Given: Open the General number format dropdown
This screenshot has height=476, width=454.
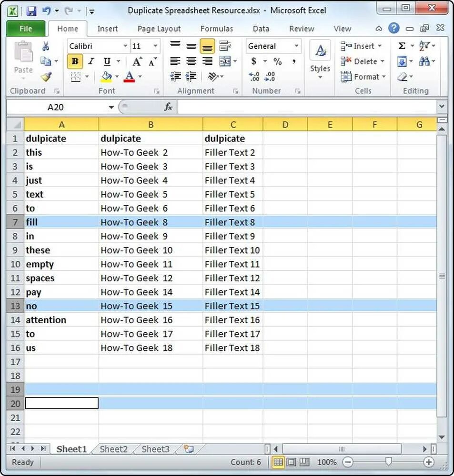Looking at the screenshot, I should tap(296, 46).
